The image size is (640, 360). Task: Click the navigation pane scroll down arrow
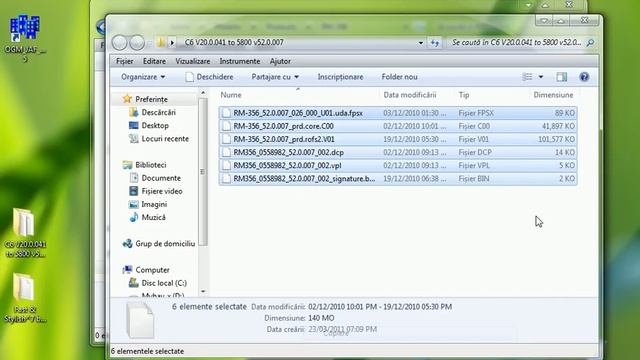pos(203,291)
